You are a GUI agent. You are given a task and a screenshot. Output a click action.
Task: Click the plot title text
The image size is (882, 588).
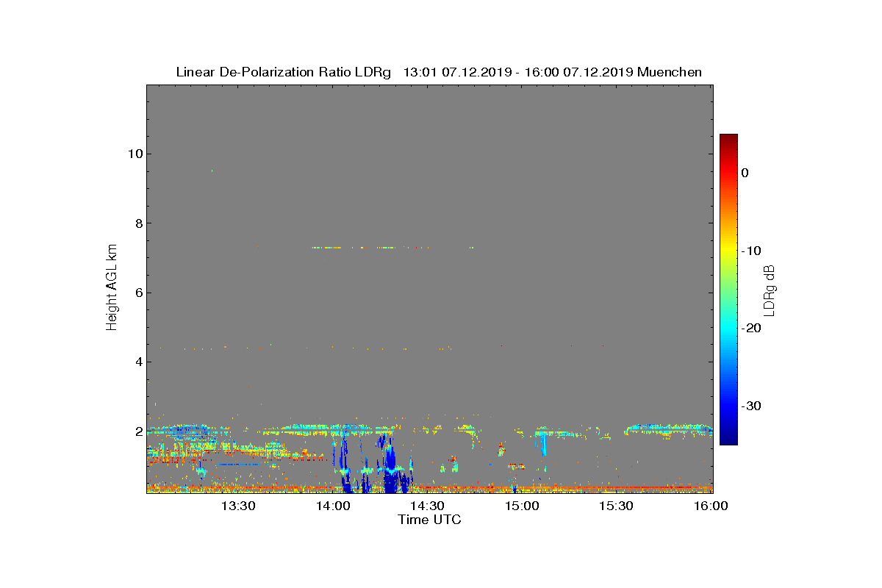click(439, 72)
